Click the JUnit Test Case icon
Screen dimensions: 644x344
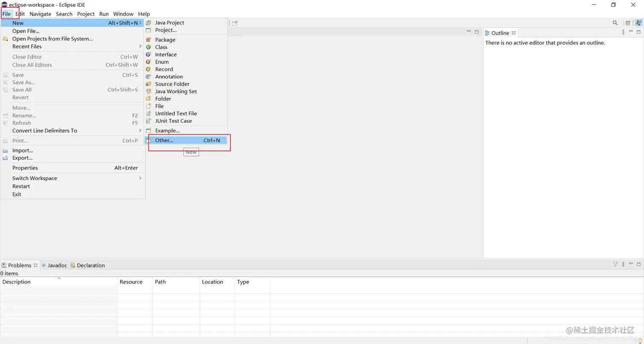pyautogui.click(x=148, y=121)
